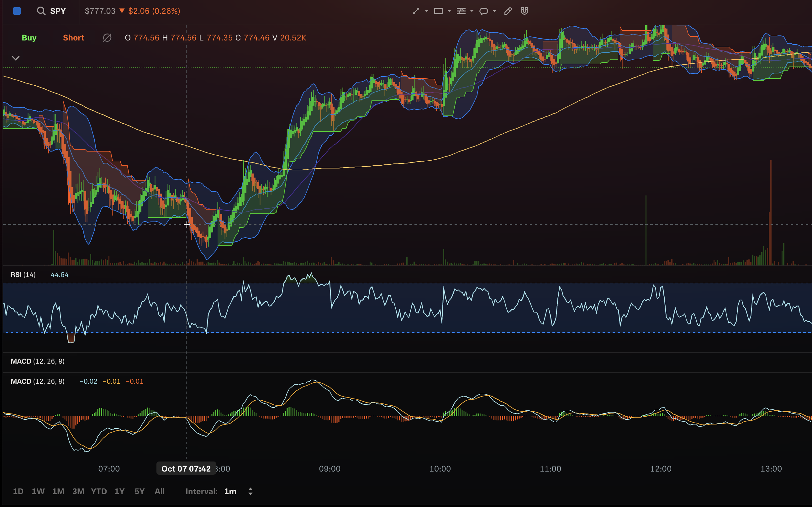812x507 pixels.
Task: Click the Buy button
Action: [x=29, y=38]
